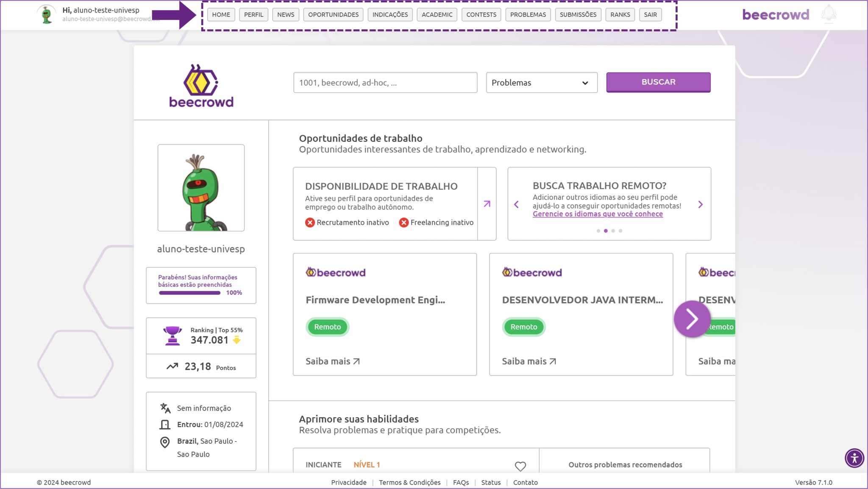This screenshot has width=868, height=489.
Task: Click the Versão 7.1.0 footer text
Action: (x=813, y=483)
